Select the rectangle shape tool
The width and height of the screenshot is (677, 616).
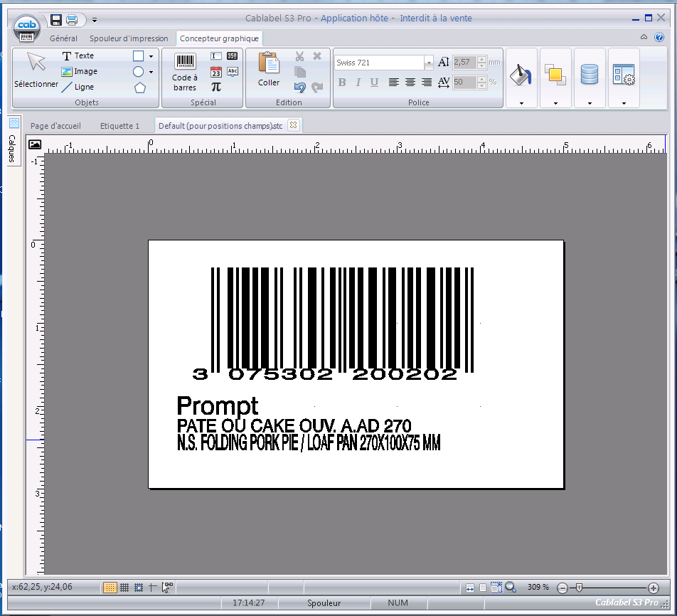tap(138, 55)
